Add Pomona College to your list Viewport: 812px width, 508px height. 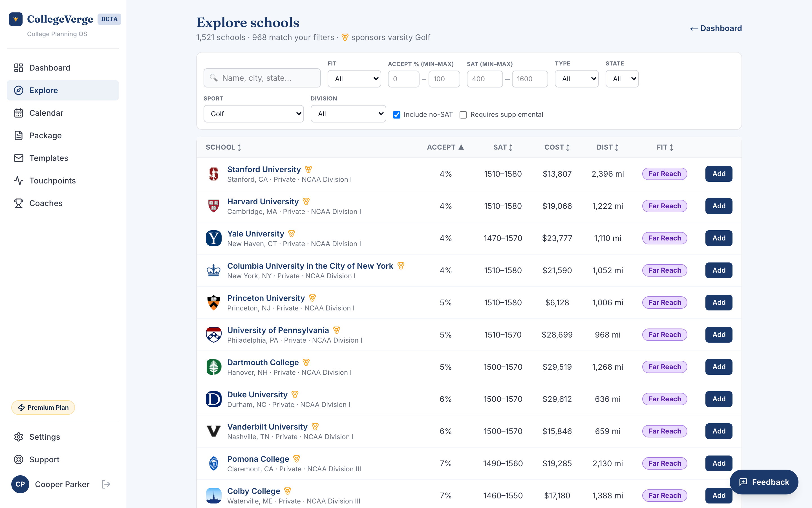click(719, 463)
